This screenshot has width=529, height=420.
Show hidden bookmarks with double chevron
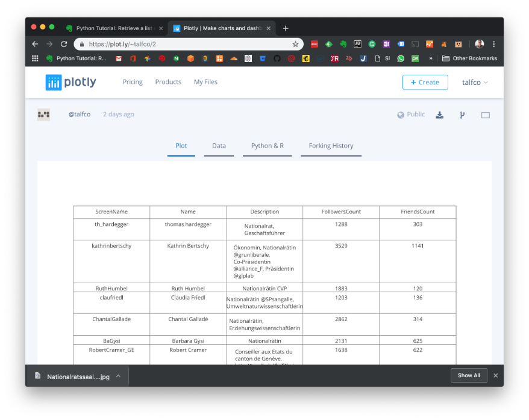[431, 58]
